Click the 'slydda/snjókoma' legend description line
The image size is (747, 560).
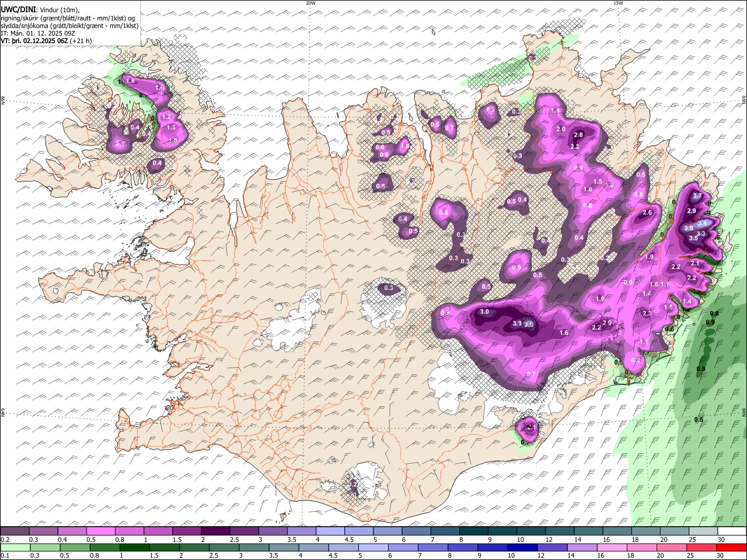tap(69, 26)
